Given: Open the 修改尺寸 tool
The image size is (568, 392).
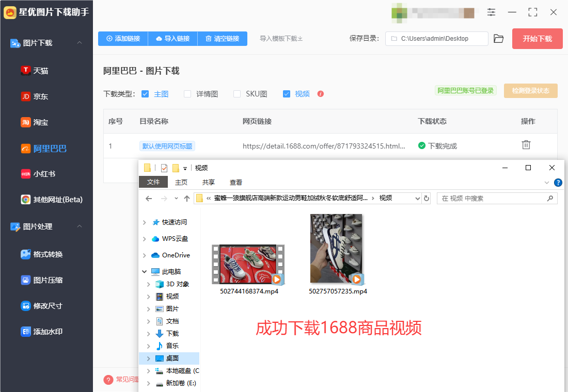Looking at the screenshot, I should pos(42,306).
